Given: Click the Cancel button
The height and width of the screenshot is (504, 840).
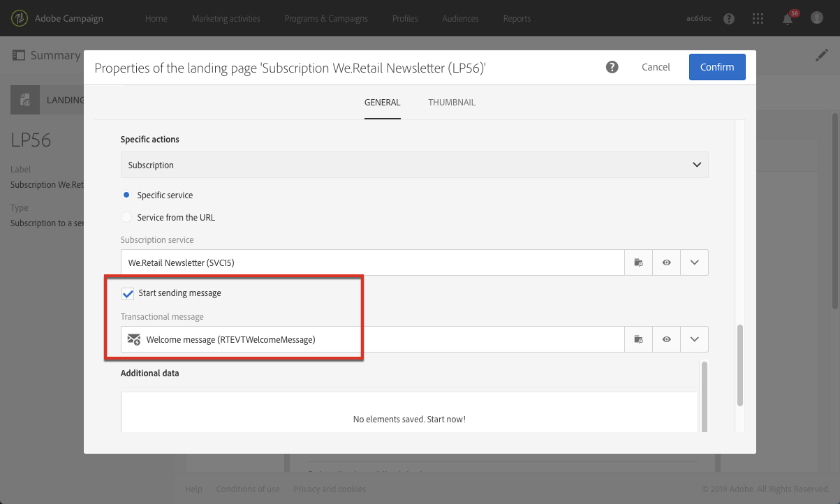Looking at the screenshot, I should 656,67.
